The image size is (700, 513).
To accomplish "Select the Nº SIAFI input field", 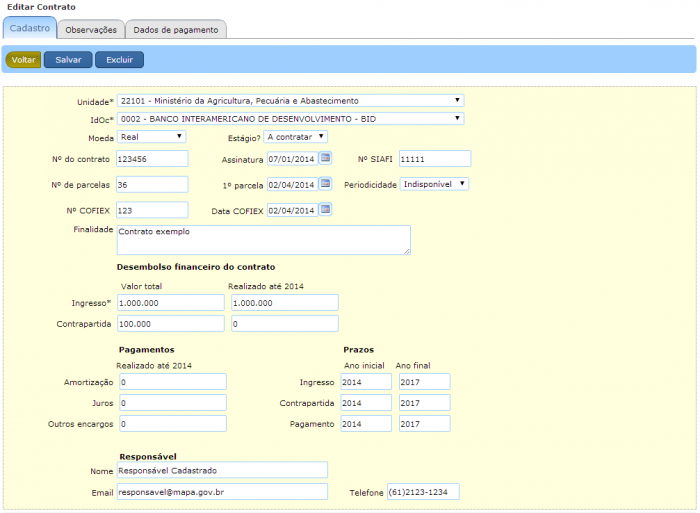I will tap(435, 159).
